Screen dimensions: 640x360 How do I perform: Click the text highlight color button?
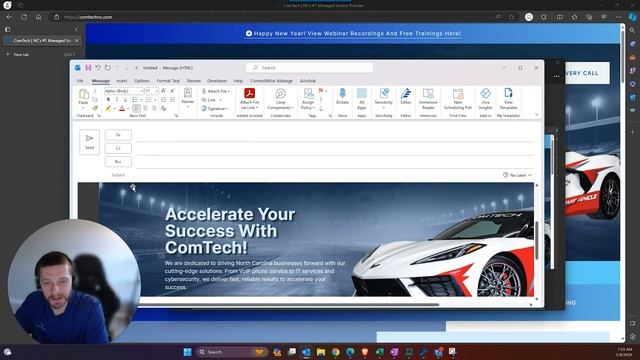pos(108,109)
